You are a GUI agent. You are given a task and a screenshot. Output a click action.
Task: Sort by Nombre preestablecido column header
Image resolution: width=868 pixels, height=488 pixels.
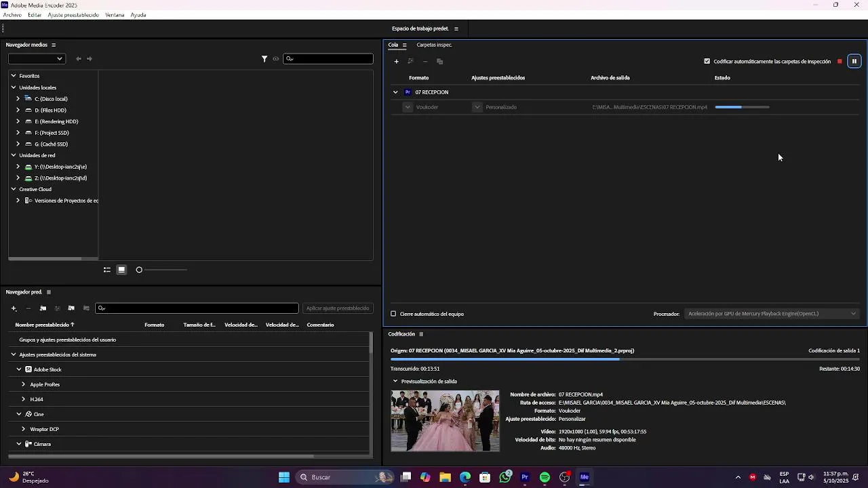pyautogui.click(x=45, y=325)
